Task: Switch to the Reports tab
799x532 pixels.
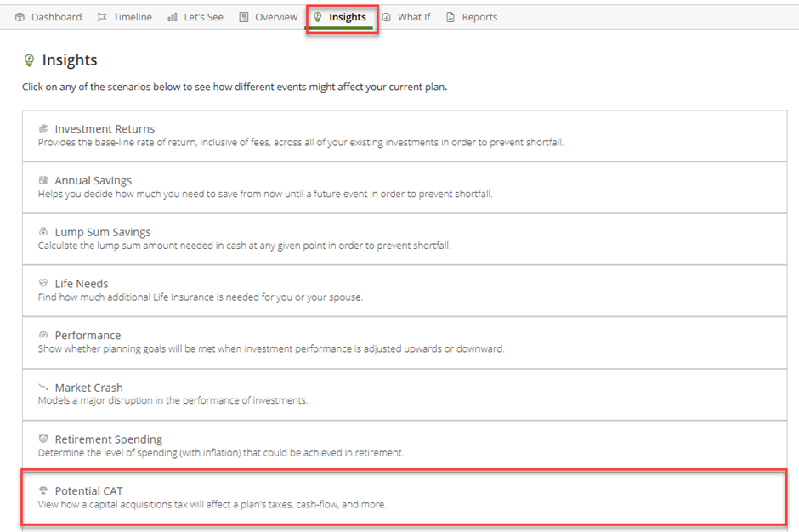Action: click(472, 17)
